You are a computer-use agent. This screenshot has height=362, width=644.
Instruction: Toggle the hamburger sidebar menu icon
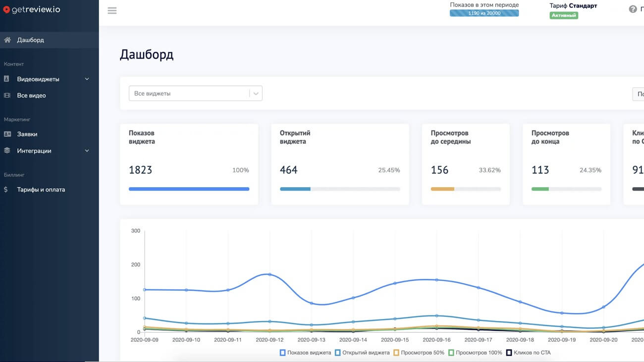click(x=112, y=10)
